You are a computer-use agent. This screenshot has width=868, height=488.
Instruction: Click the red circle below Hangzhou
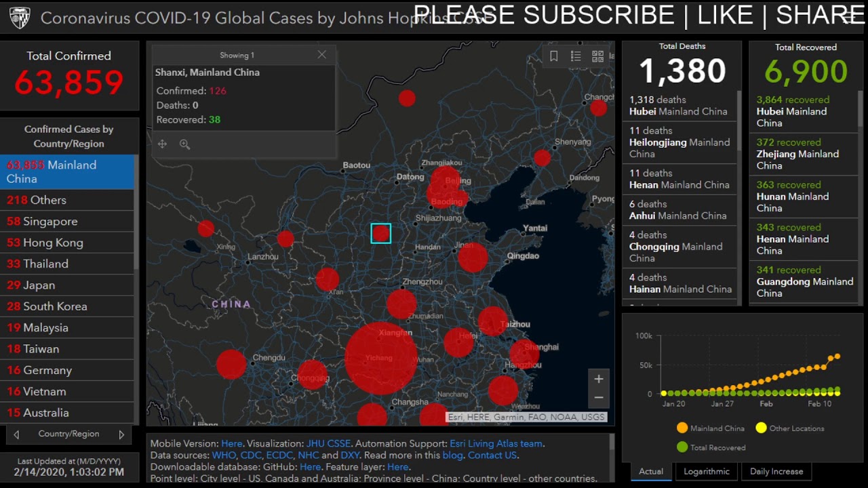coord(503,390)
